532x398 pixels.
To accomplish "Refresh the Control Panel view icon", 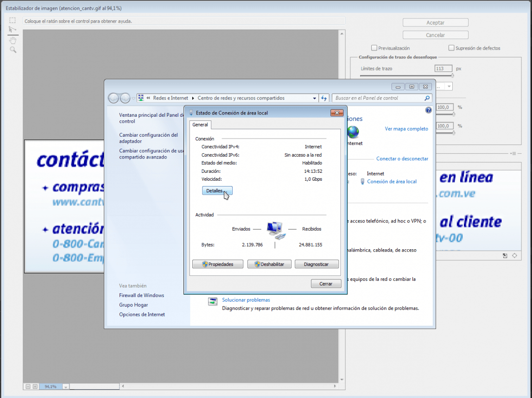I will pyautogui.click(x=324, y=98).
